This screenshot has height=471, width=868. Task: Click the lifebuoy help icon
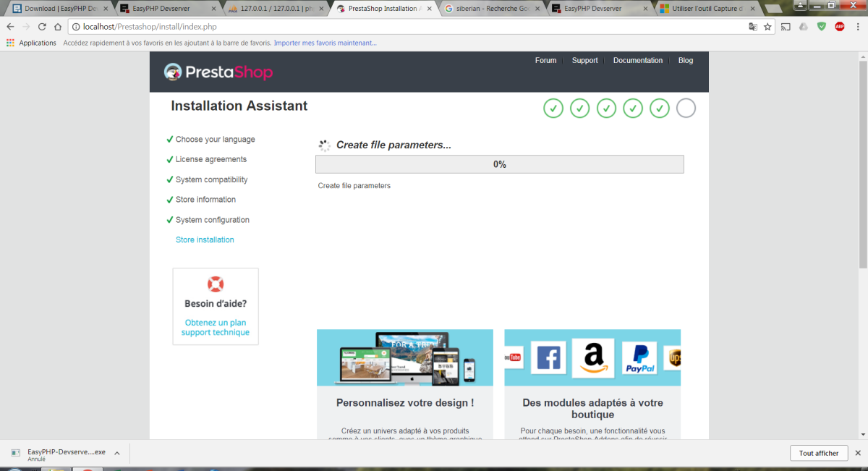(x=216, y=284)
